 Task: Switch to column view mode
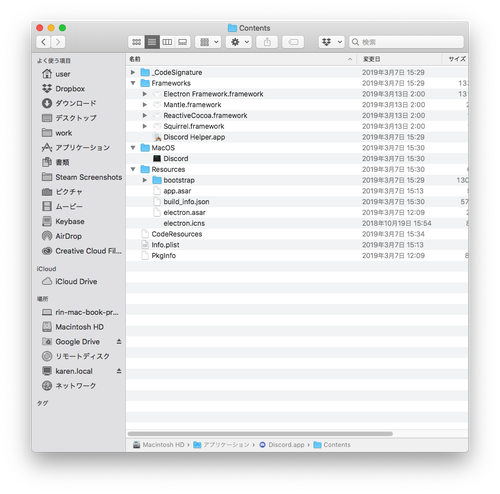coord(167,42)
